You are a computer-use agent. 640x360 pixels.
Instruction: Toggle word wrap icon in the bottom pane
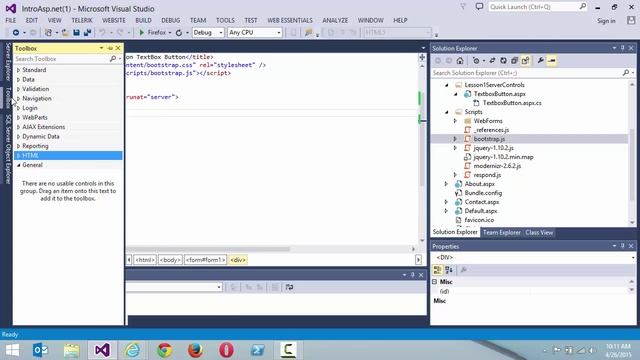pyautogui.click(x=289, y=287)
